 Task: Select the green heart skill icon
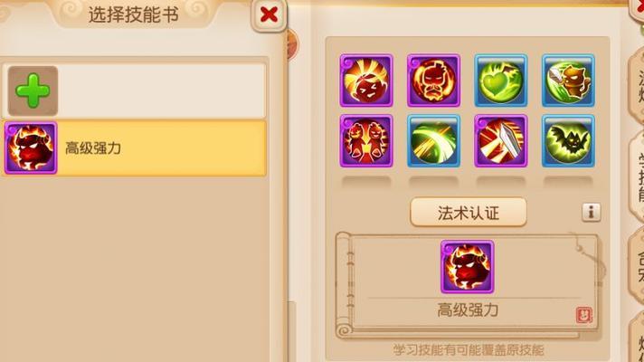point(501,81)
